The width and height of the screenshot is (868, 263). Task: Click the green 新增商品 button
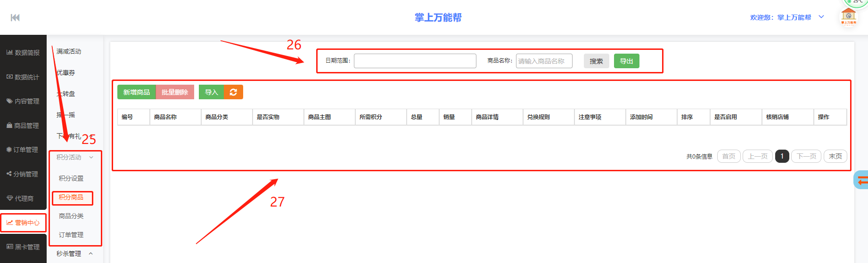(136, 92)
